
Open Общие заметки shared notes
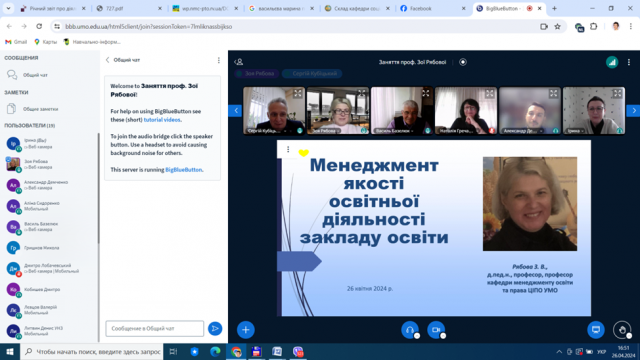coord(32,109)
